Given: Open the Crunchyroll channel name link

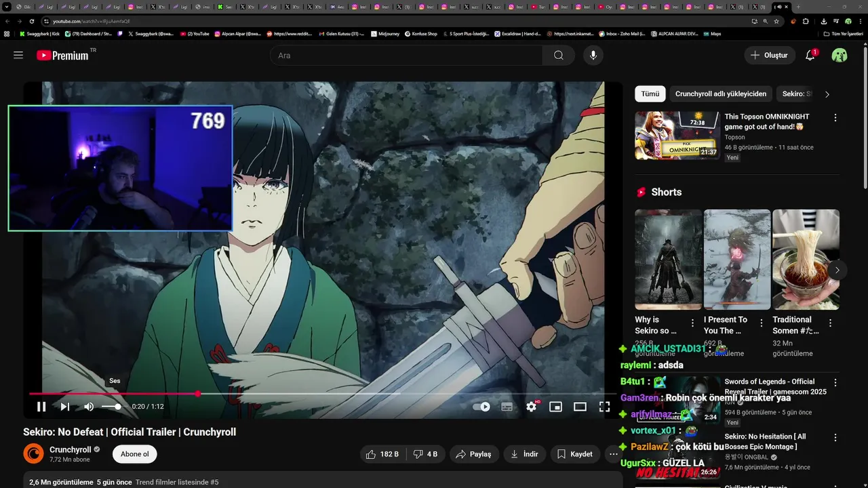Looking at the screenshot, I should click(71, 449).
